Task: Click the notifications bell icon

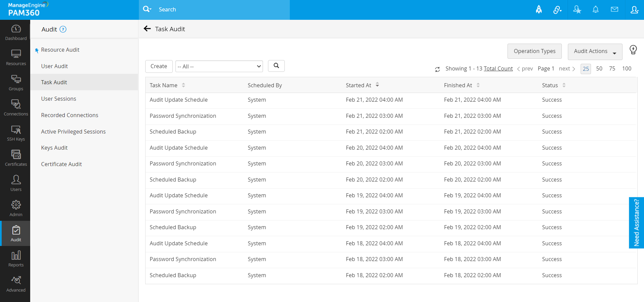Action: [595, 9]
